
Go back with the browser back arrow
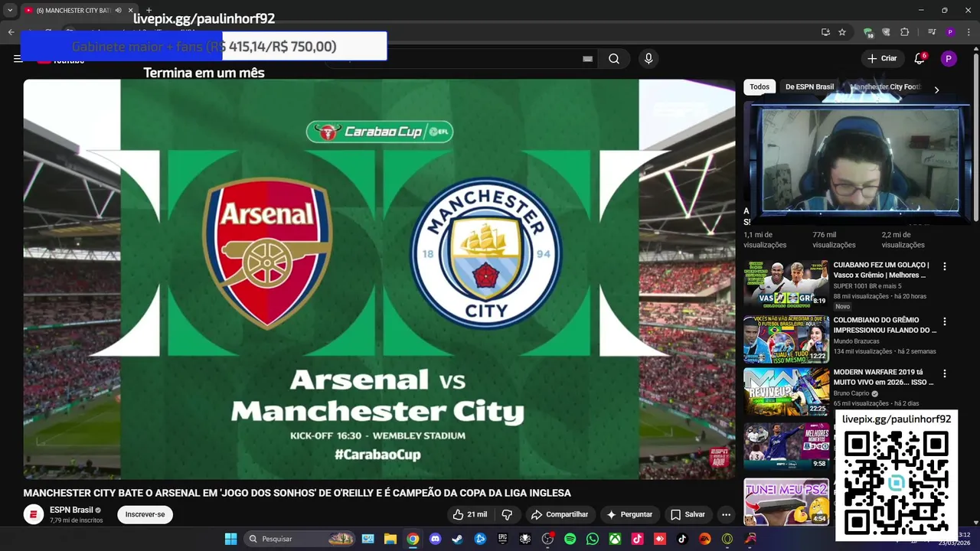(11, 32)
